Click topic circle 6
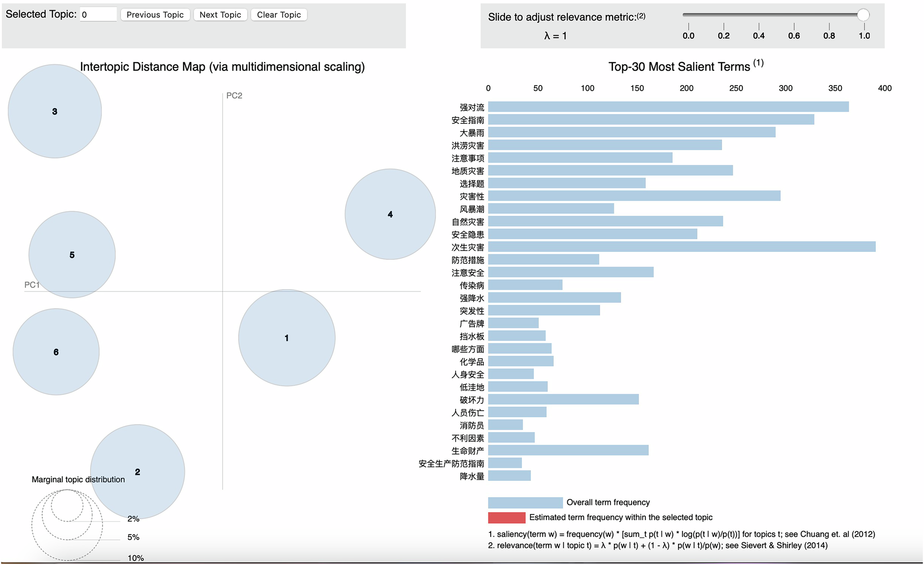The height and width of the screenshot is (565, 924). point(56,352)
